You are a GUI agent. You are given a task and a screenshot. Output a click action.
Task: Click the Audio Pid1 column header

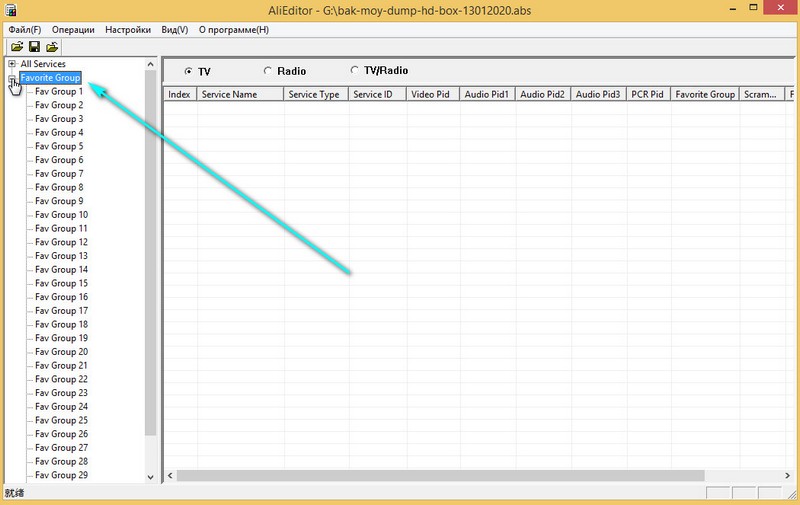(488, 94)
